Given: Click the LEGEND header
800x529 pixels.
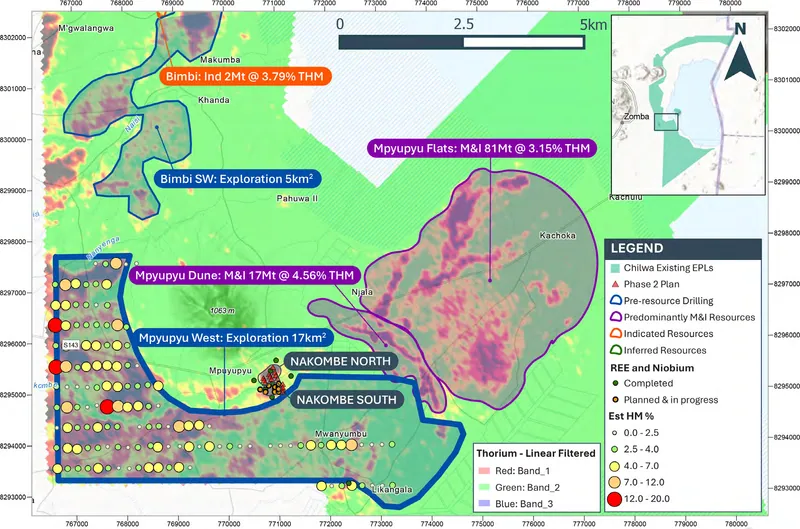Looking at the screenshot, I should (x=683, y=248).
